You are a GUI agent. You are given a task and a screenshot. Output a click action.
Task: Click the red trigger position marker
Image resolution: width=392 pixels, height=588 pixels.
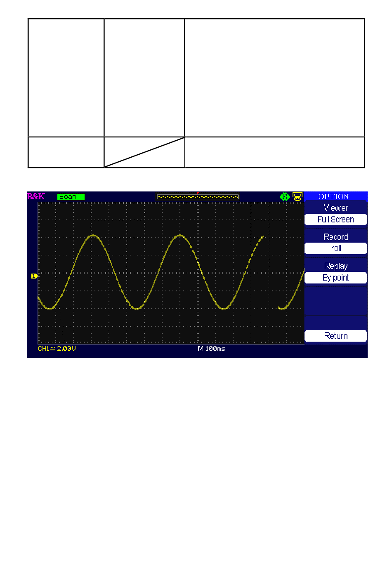198,193
